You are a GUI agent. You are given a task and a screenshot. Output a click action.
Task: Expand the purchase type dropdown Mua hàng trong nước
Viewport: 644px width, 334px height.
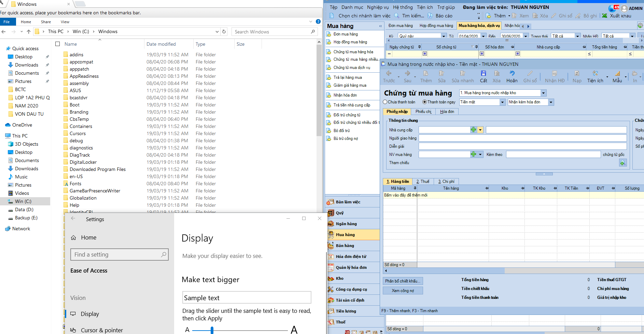point(543,93)
